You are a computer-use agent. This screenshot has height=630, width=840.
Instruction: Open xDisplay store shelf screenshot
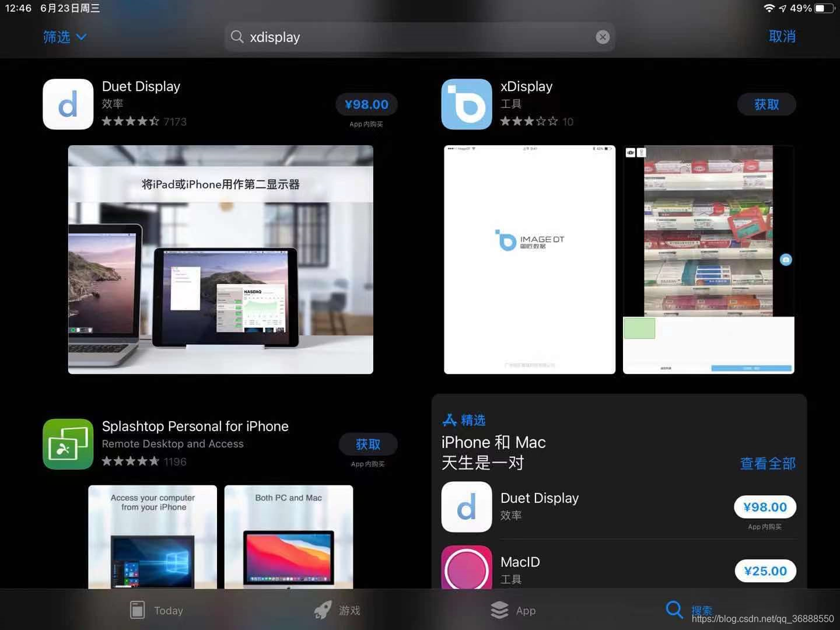(709, 260)
